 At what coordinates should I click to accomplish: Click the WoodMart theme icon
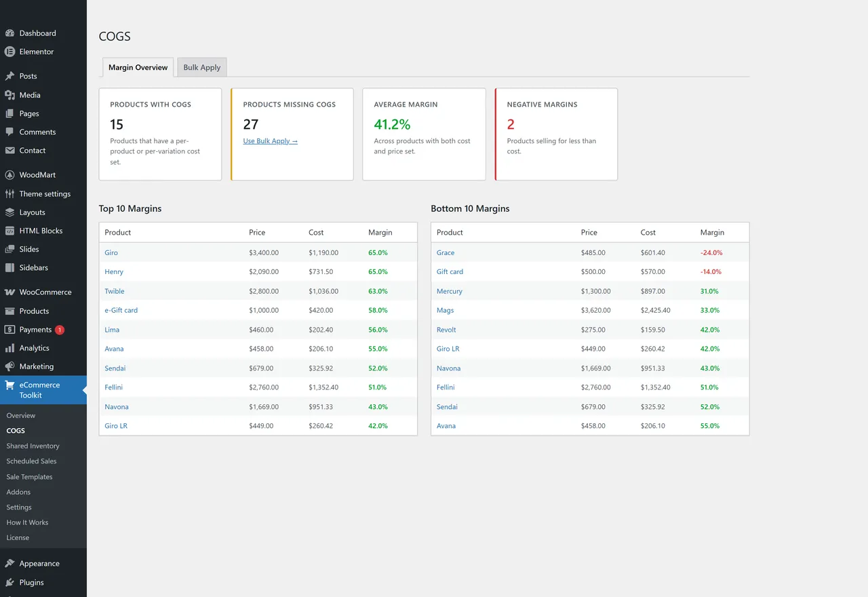9,175
